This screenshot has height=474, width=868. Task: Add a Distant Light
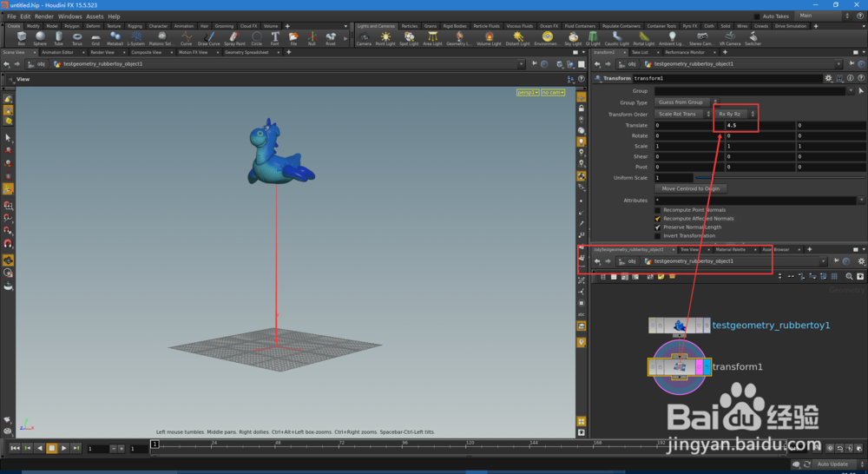click(517, 39)
